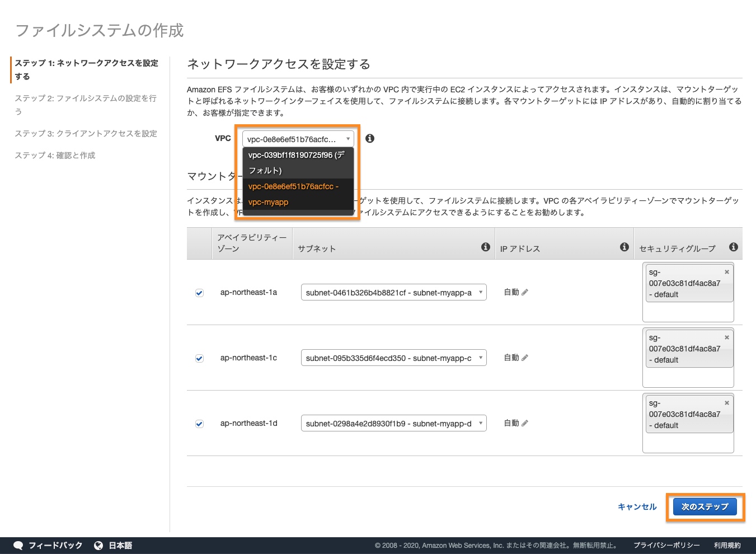Uncheck the ap-northeast-1d availability zone
Viewport: 756px width, 554px height.
(199, 424)
